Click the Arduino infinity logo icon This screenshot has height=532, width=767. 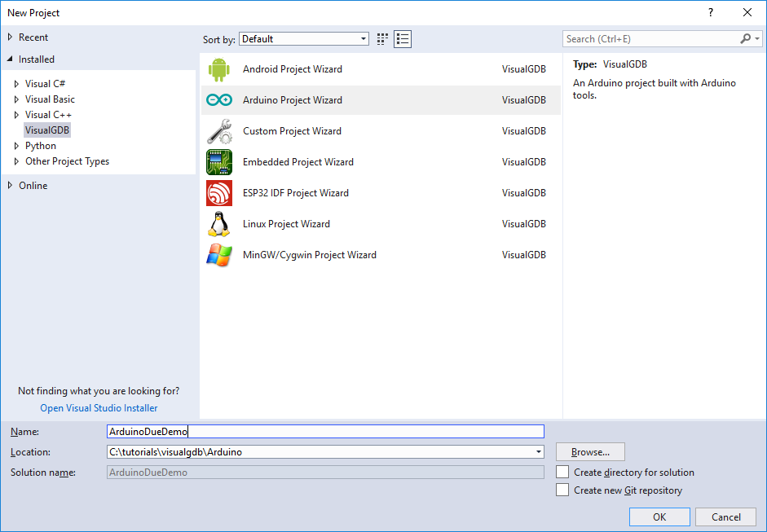tap(218, 100)
